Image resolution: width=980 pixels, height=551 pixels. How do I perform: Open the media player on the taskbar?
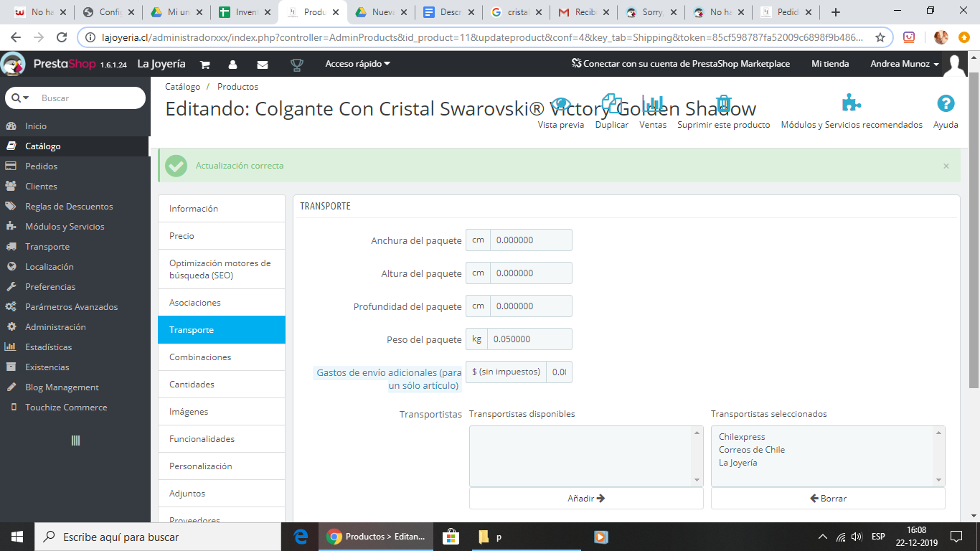pos(601,537)
